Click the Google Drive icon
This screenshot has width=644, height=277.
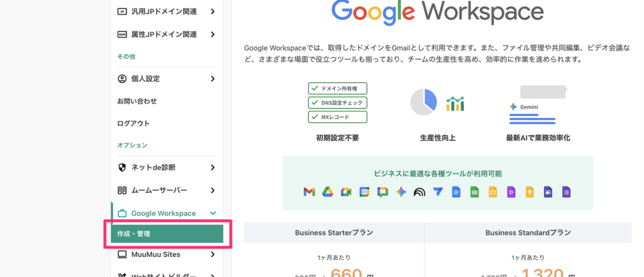tap(327, 192)
